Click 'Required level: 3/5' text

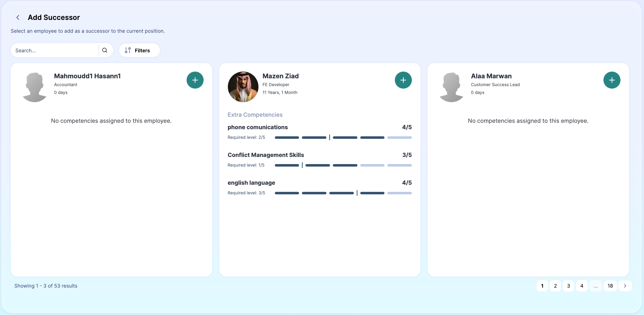coord(246,193)
